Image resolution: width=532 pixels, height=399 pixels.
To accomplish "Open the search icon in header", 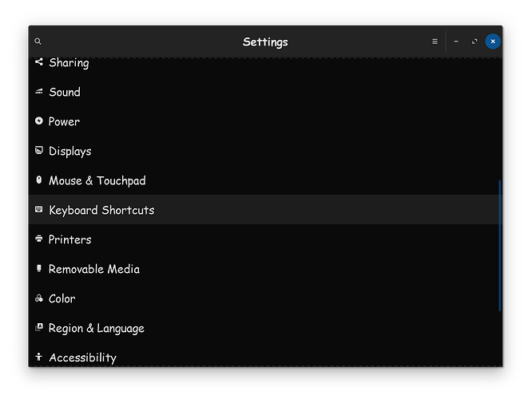I will coord(38,41).
